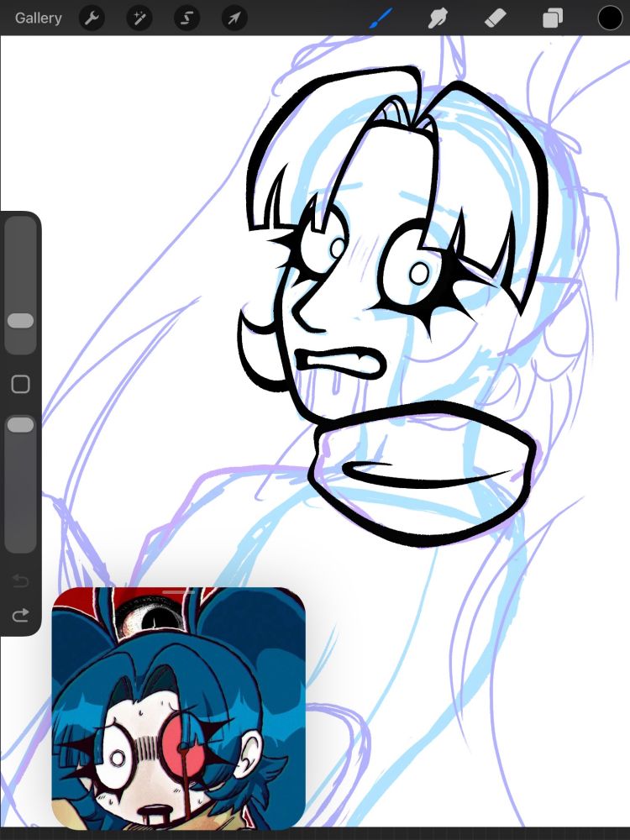The height and width of the screenshot is (840, 630).
Task: Select the Smudge tool
Action: click(438, 18)
